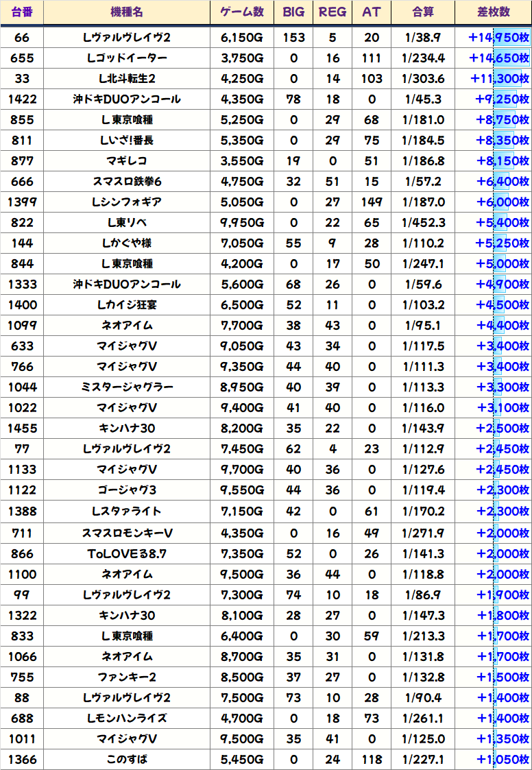Screen dimensions: 532x770
Task: Sort by the ゲーム数 column header
Action: point(242,12)
